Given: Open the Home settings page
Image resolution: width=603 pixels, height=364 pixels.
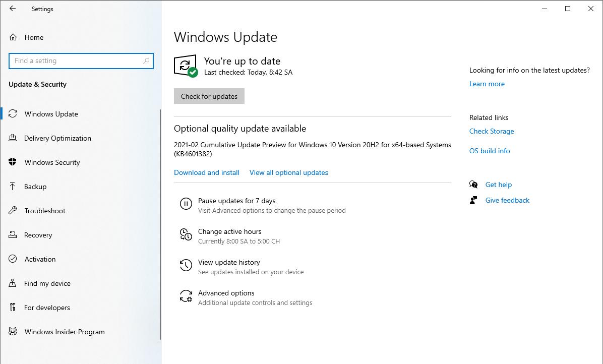Looking at the screenshot, I should click(x=34, y=37).
